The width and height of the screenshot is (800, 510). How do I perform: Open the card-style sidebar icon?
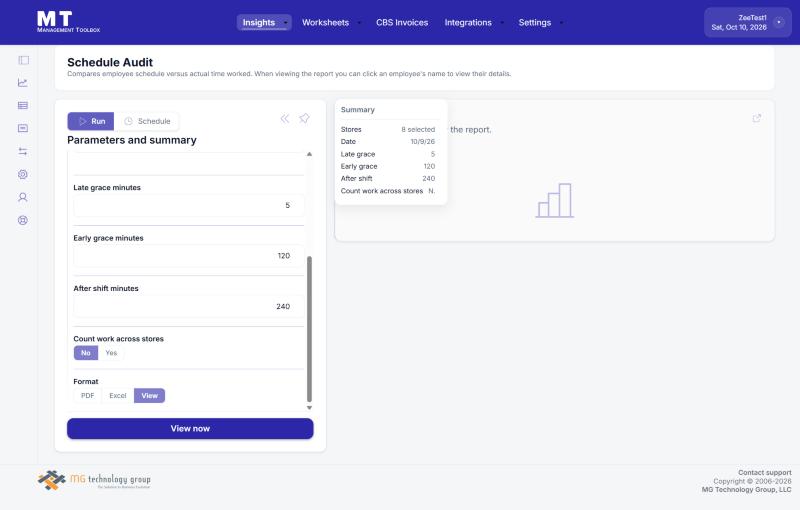[23, 128]
